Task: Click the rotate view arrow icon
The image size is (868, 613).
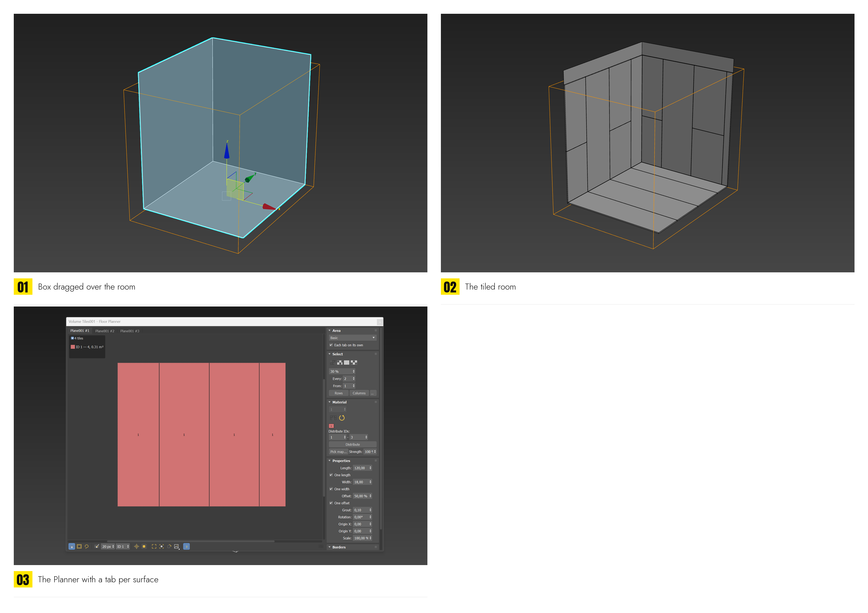Action: pos(169,546)
